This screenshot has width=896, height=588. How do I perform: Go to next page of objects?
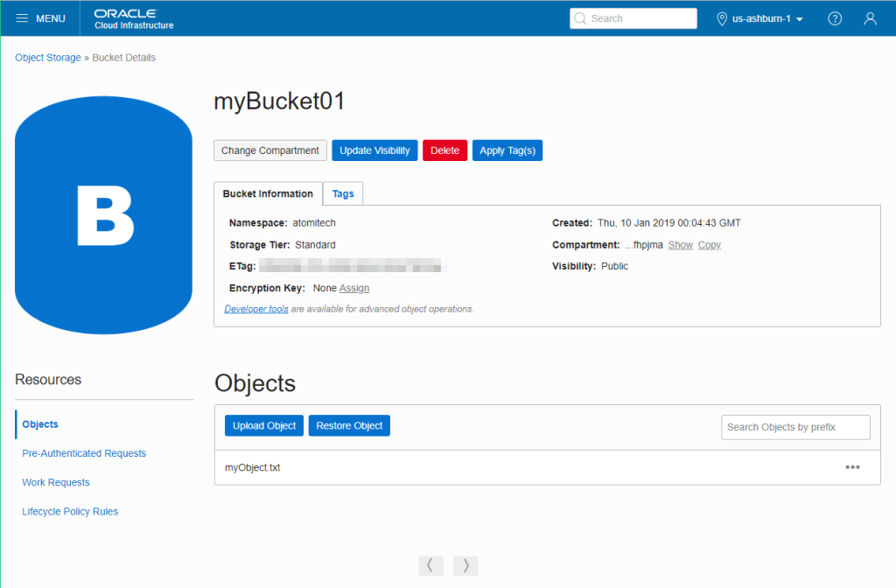coord(465,566)
